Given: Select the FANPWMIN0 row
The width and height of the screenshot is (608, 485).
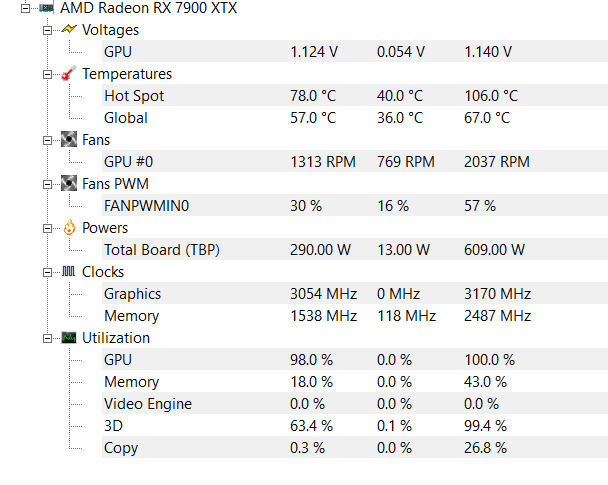Looking at the screenshot, I should pyautogui.click(x=355, y=205).
